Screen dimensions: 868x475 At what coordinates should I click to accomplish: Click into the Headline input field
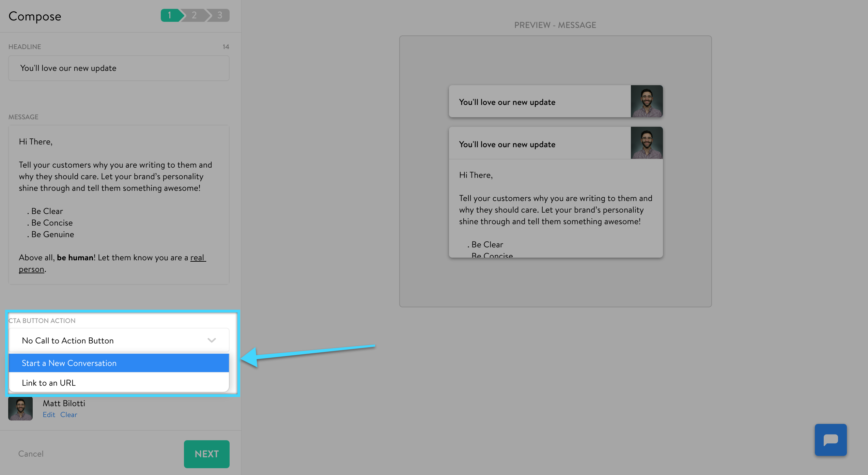pyautogui.click(x=119, y=68)
